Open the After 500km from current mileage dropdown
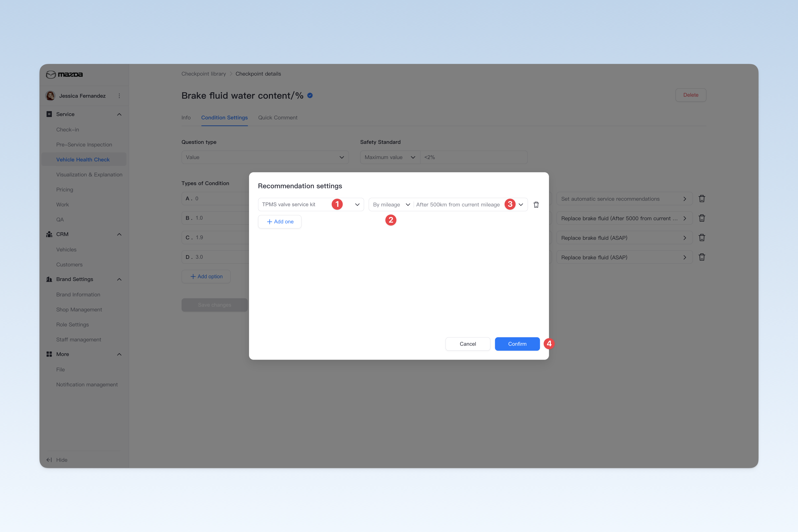 [470, 205]
